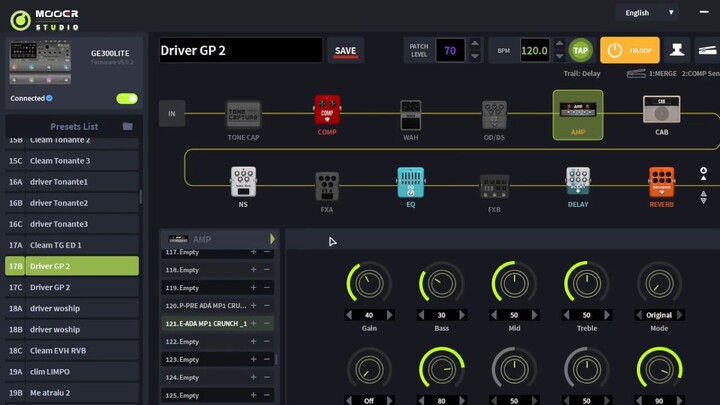
Task: Select the WAH pedal block
Action: 411,115
